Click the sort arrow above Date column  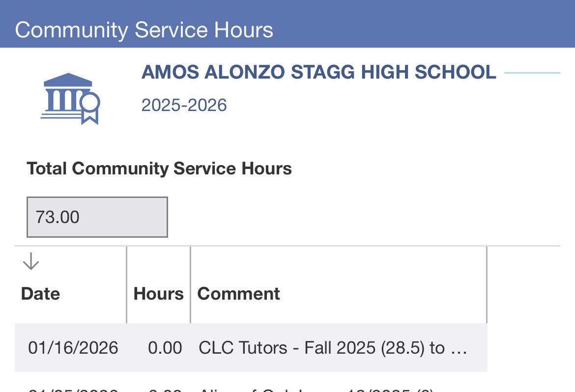coord(31,261)
